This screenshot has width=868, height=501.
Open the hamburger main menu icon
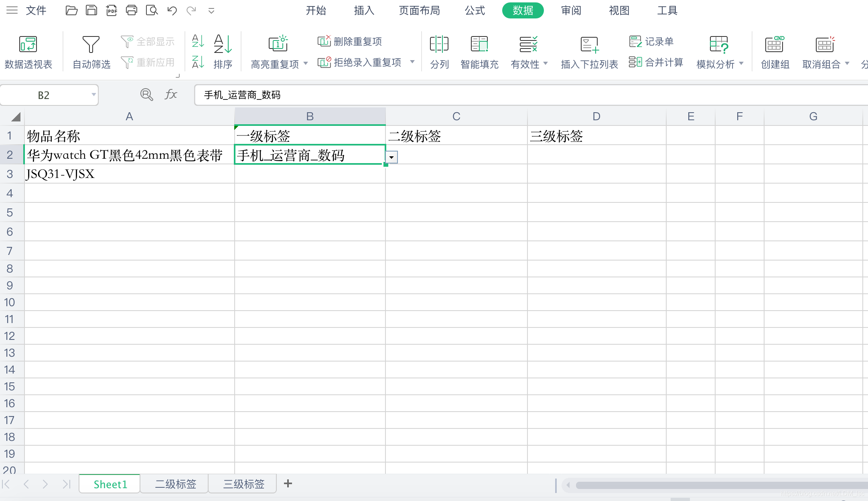click(x=12, y=10)
